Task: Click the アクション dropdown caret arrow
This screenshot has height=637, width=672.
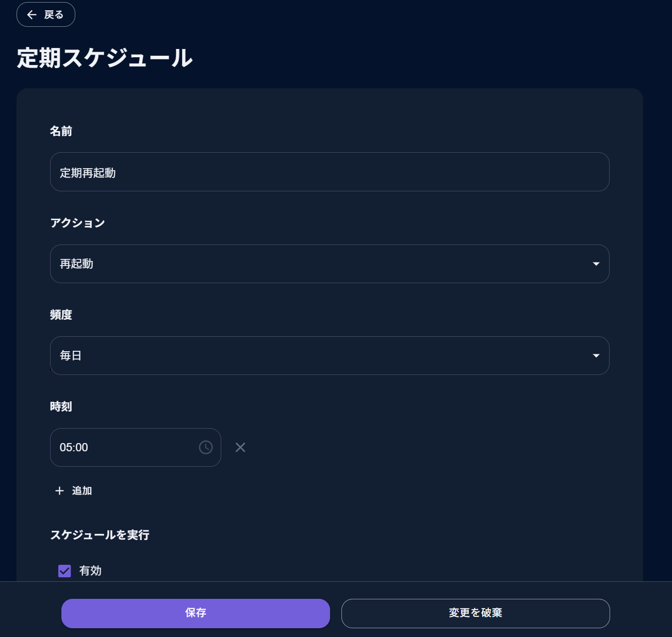Action: coord(596,264)
